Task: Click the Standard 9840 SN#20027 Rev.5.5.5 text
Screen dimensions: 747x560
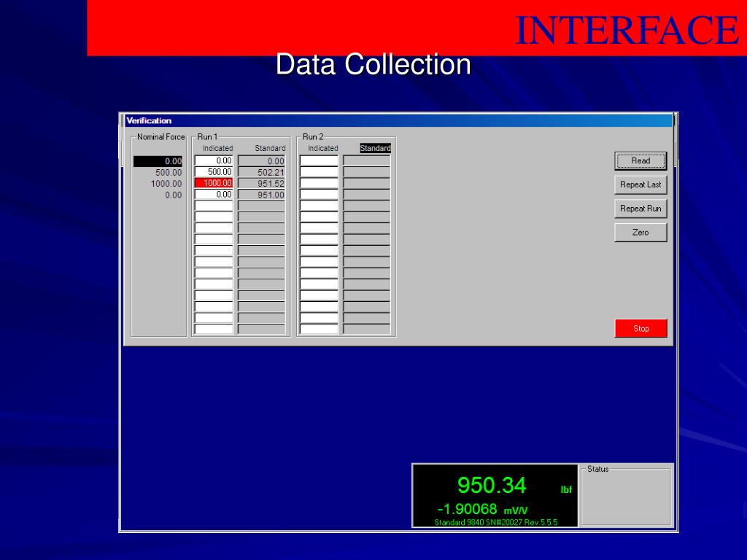Action: coord(496,522)
